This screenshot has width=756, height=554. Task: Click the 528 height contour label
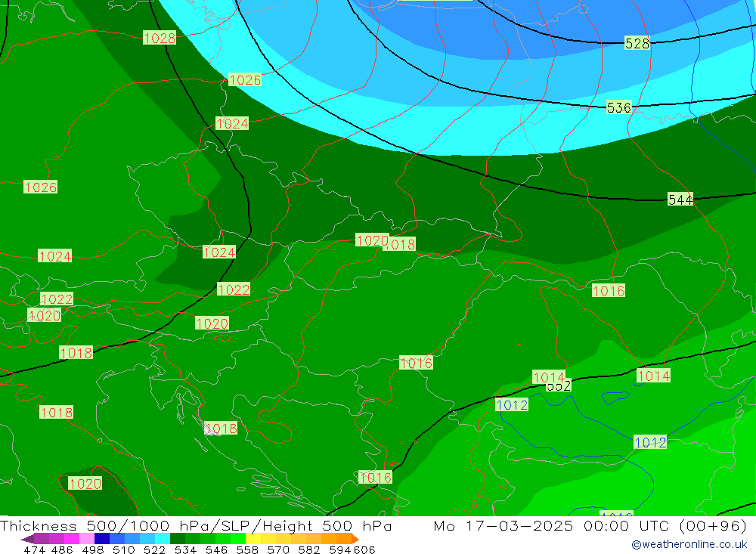[x=637, y=43]
